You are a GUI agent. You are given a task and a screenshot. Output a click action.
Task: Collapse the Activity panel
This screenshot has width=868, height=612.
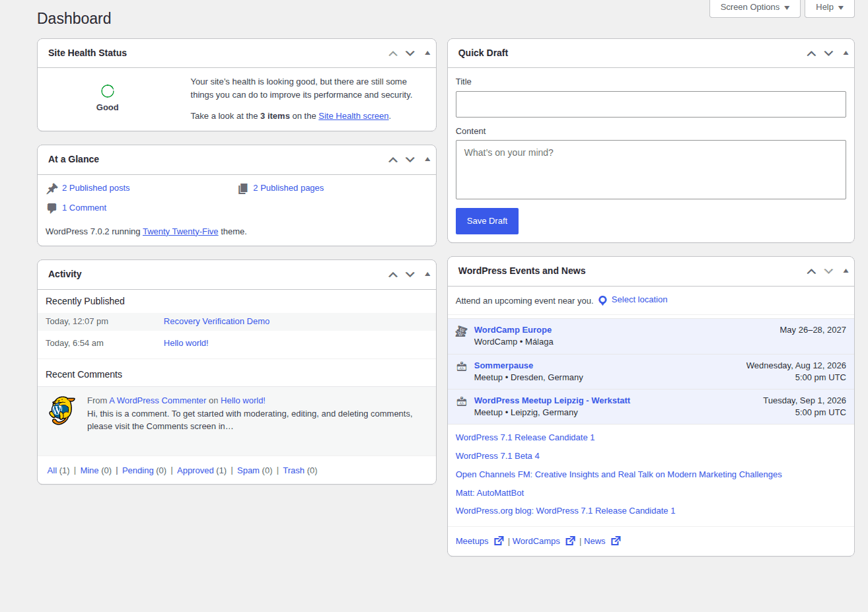tap(427, 274)
